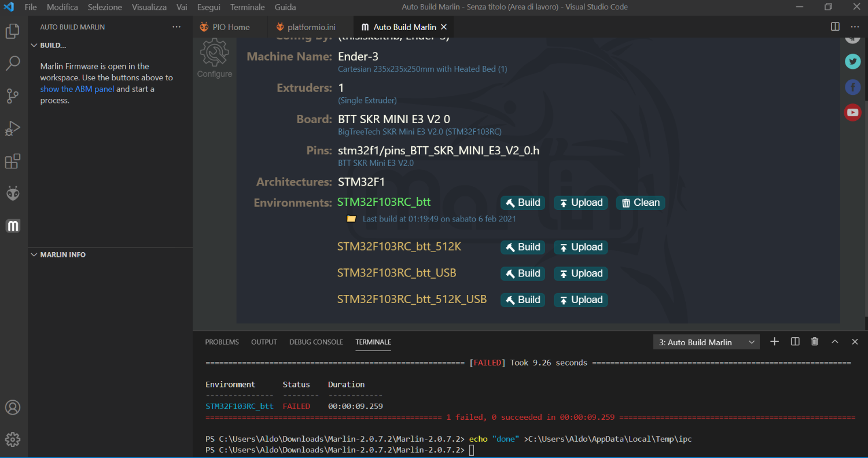Screen dimensions: 868x458
Task: Open the PlatformIO alien icon view
Action: [x=13, y=193]
